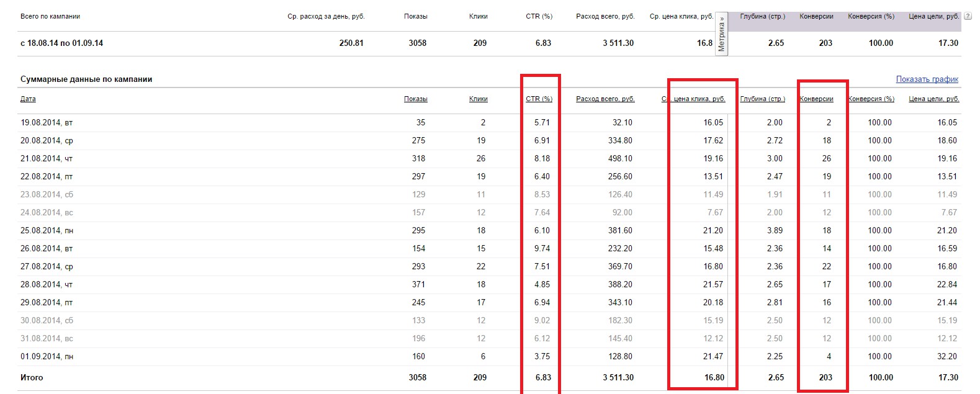Click the Итого total row label
Image resolution: width=980 pixels, height=394 pixels.
pyautogui.click(x=32, y=377)
